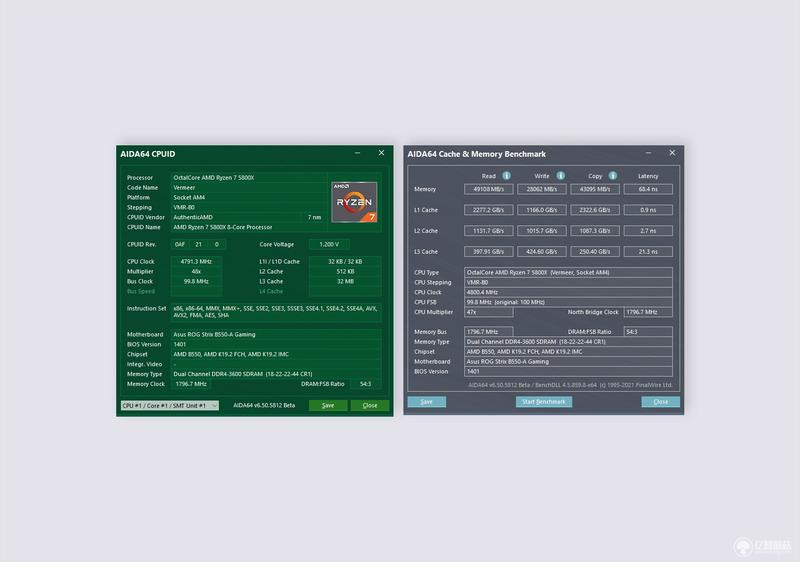Click the AMD Ryzen 7 logo image
Image resolution: width=800 pixels, height=562 pixels.
(x=354, y=202)
